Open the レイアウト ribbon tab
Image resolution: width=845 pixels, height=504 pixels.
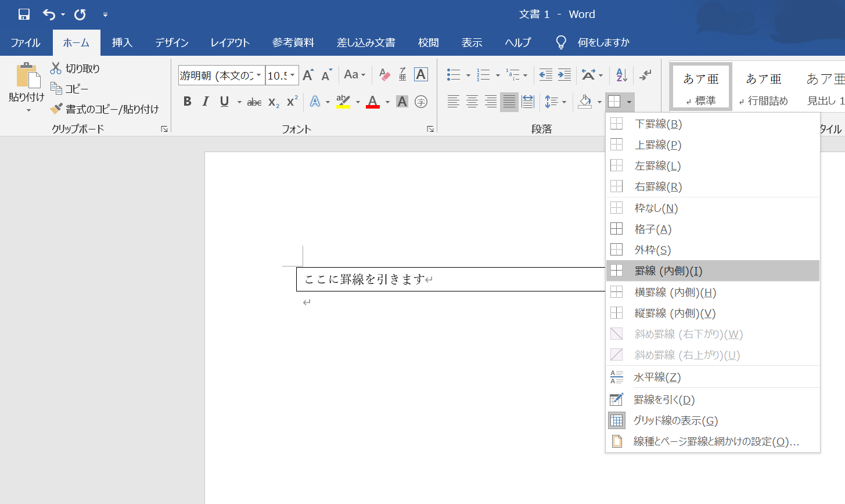click(x=230, y=42)
